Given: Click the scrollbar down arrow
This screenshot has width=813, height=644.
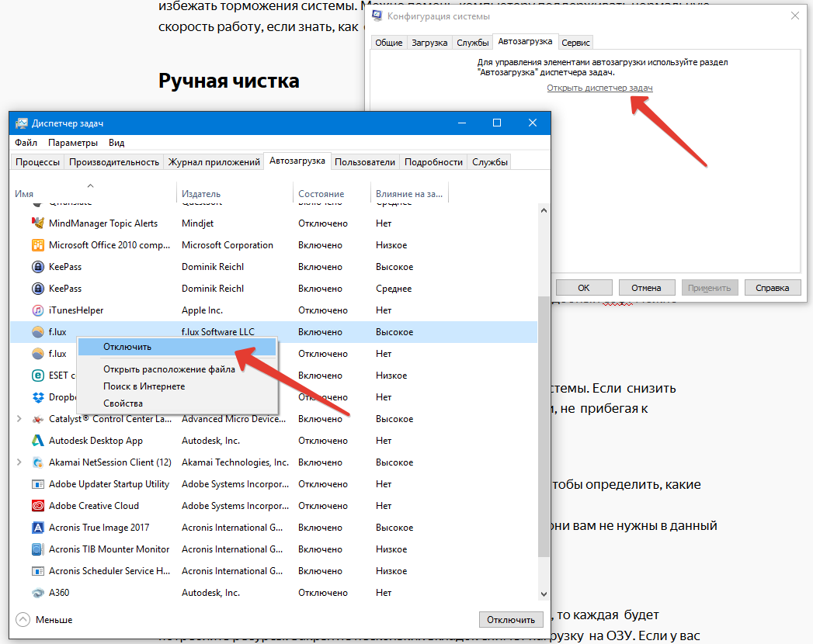Looking at the screenshot, I should click(544, 594).
